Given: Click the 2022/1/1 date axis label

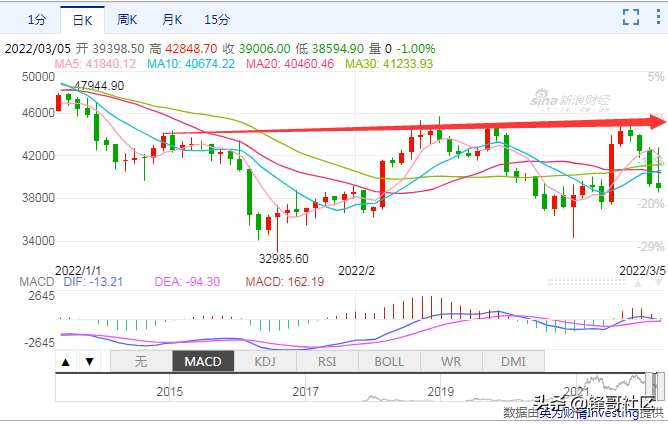Looking at the screenshot, I should (78, 271).
